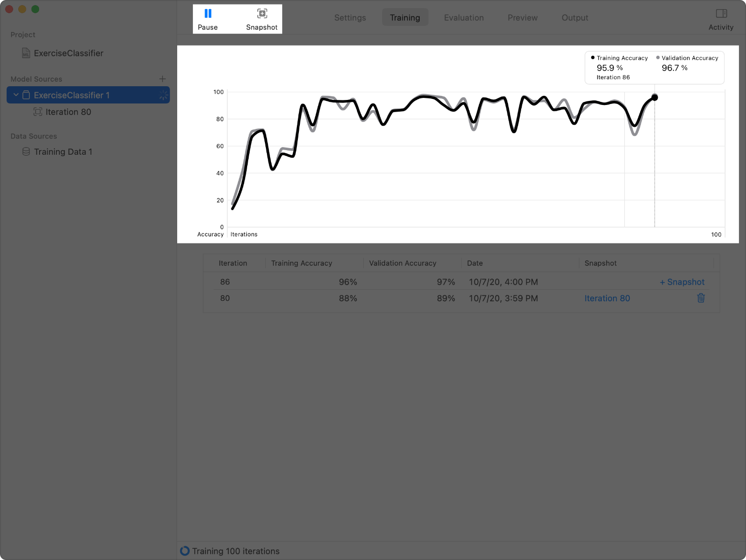Switch to the Settings tab

(350, 18)
